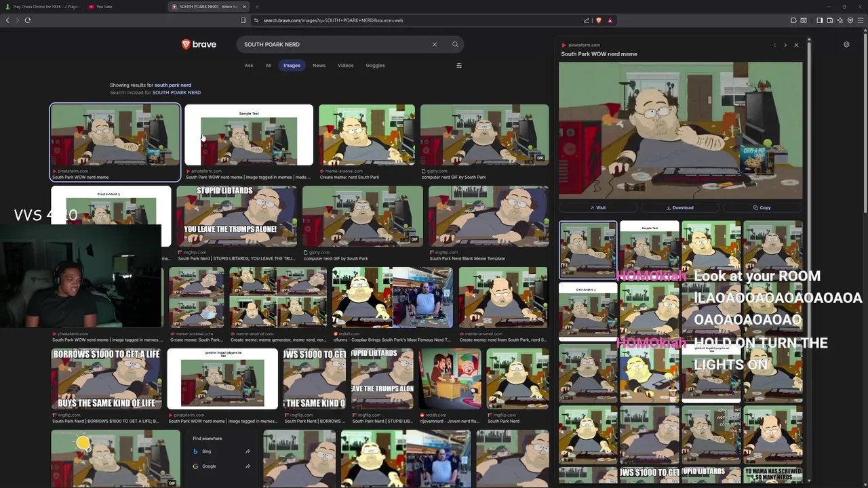Image resolution: width=868 pixels, height=488 pixels.
Task: Show previous image in preview panel
Action: tap(774, 45)
